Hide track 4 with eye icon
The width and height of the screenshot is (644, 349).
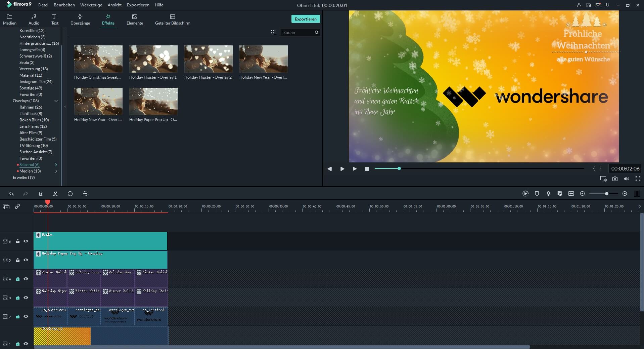[x=26, y=279]
